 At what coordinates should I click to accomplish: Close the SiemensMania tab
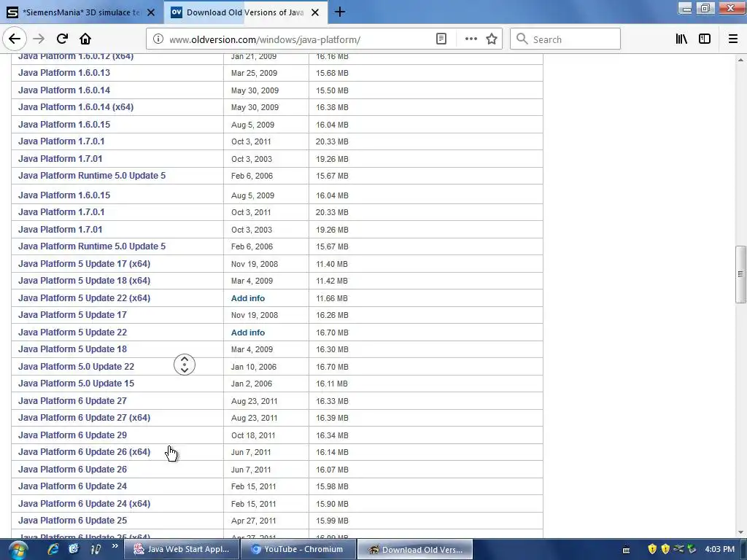[x=150, y=12]
